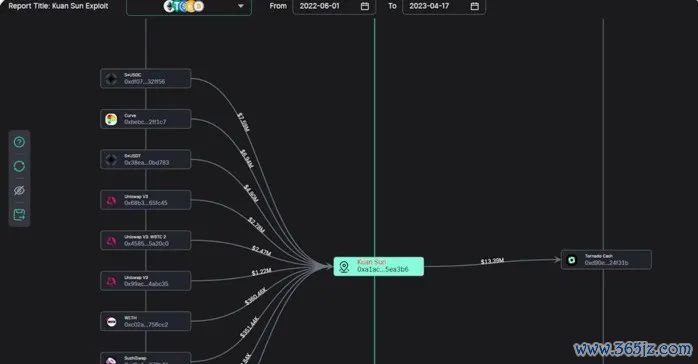Click the WETH logo icon
Image resolution: width=698 pixels, height=364 pixels.
point(111,322)
